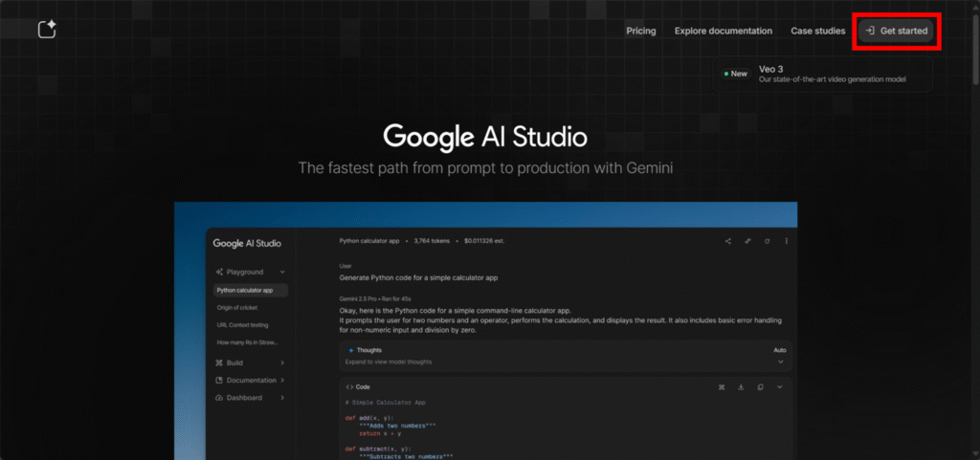Open the Origin of cricket chat
The height and width of the screenshot is (460, 980).
tap(237, 308)
